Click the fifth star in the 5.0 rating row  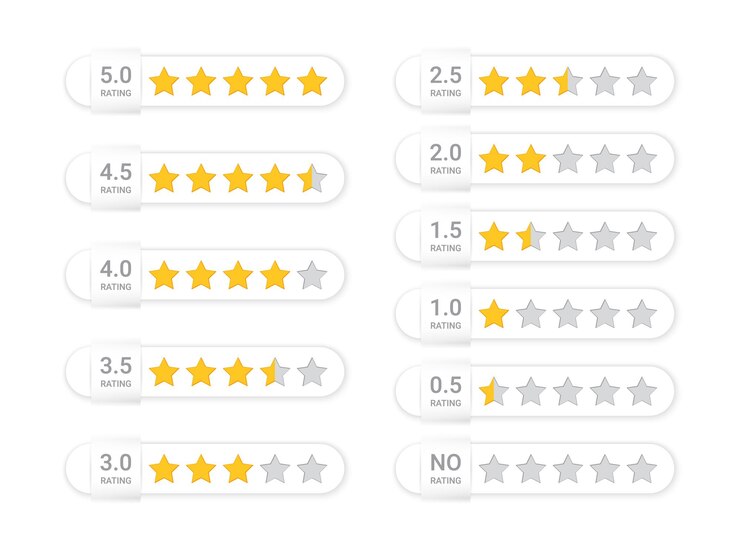click(x=312, y=82)
